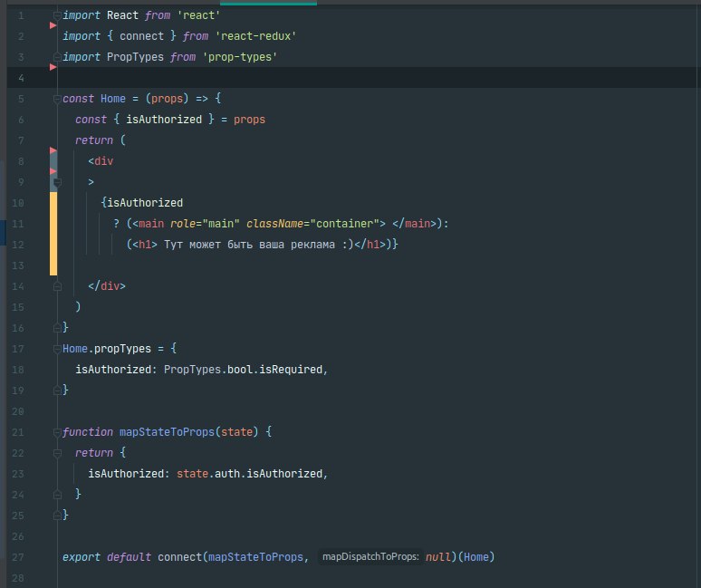701x588 pixels.
Task: Click 'isAuthorized' in the line 6 destructuring
Action: [x=164, y=120]
